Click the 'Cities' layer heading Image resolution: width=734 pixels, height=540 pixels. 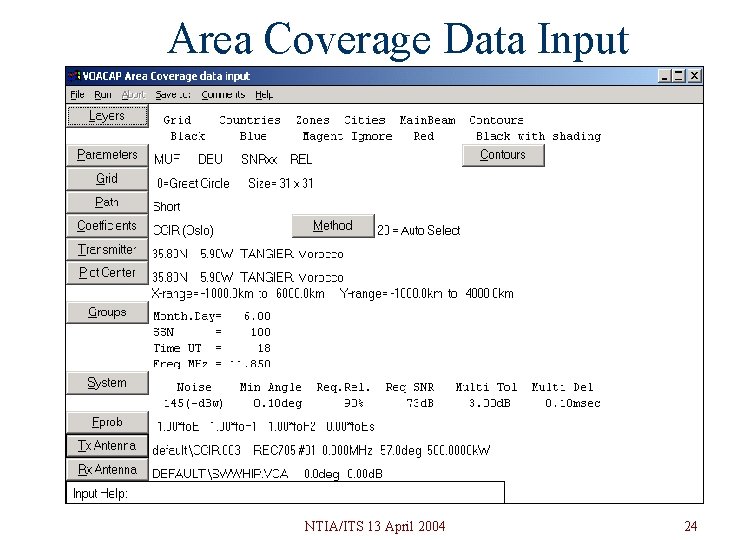click(x=365, y=120)
